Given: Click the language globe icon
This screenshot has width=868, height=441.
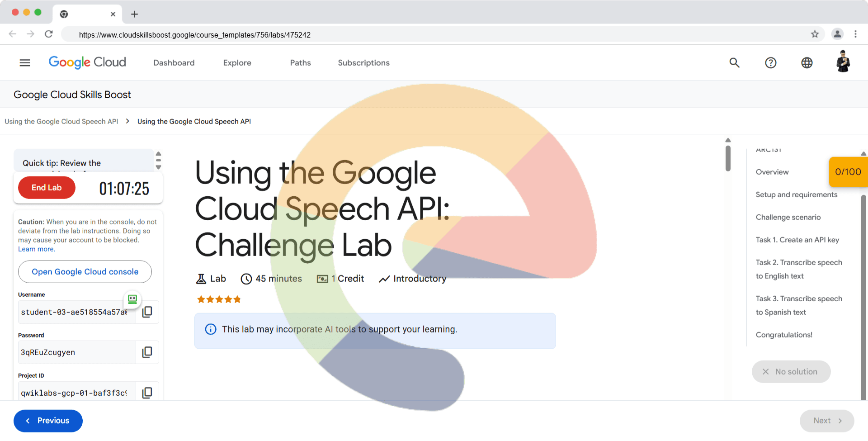Looking at the screenshot, I should pos(807,63).
